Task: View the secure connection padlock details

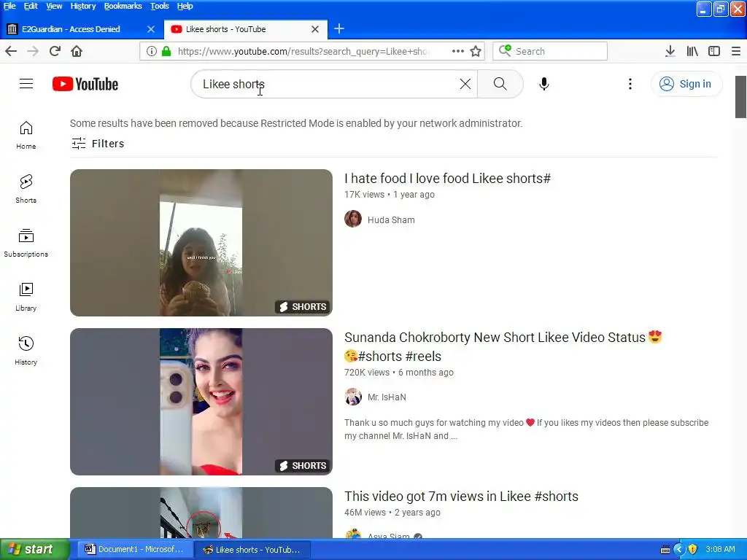Action: (166, 51)
